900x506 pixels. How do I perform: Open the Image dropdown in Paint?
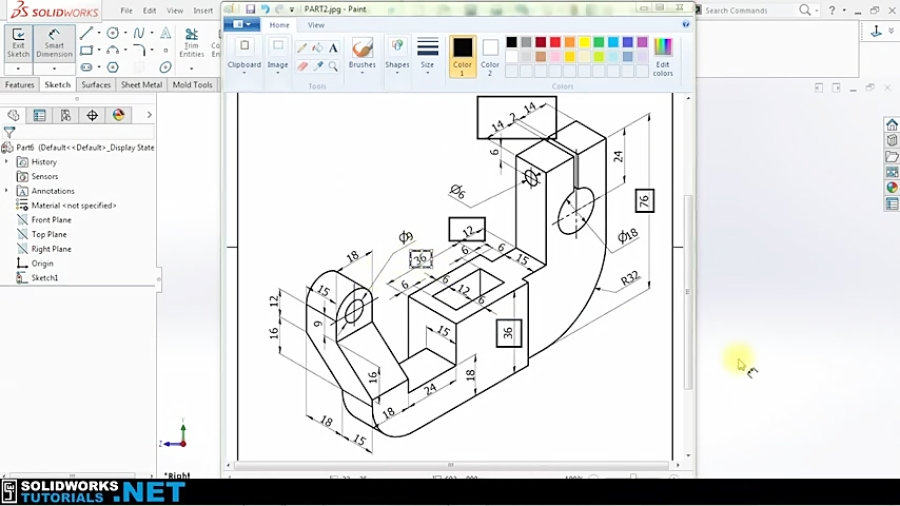tap(278, 73)
